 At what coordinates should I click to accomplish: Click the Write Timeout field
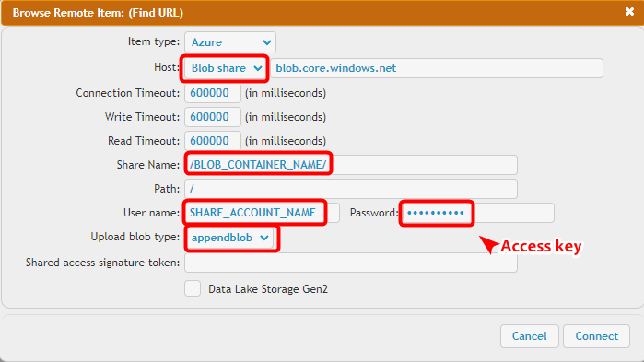(212, 117)
